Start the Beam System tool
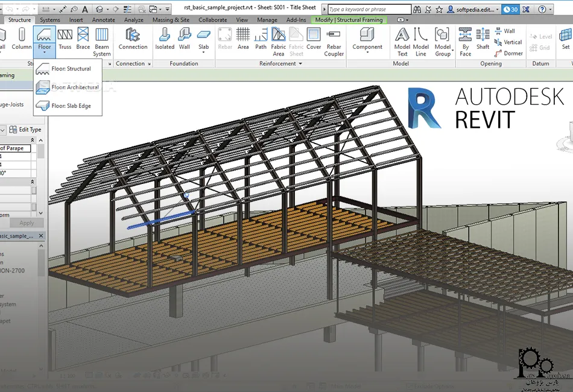Viewport: 573px width, 392px height. click(101, 42)
